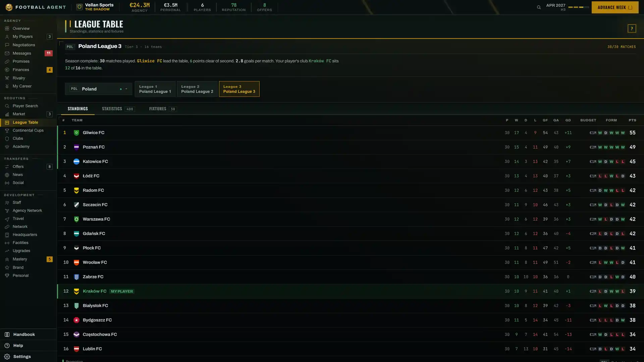Open the Gliwice FC link in summary
Viewport: 644px width, 362px height.
pyautogui.click(x=149, y=61)
